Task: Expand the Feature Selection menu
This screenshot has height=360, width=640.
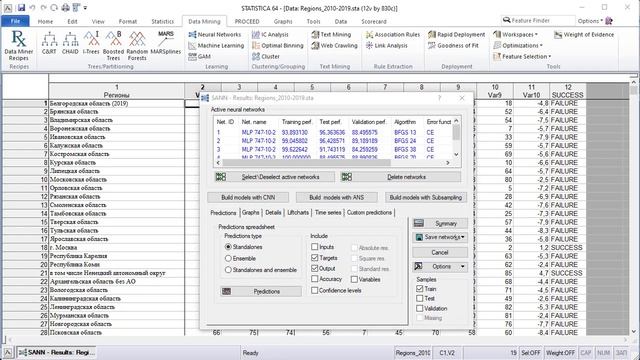Action: (x=522, y=57)
